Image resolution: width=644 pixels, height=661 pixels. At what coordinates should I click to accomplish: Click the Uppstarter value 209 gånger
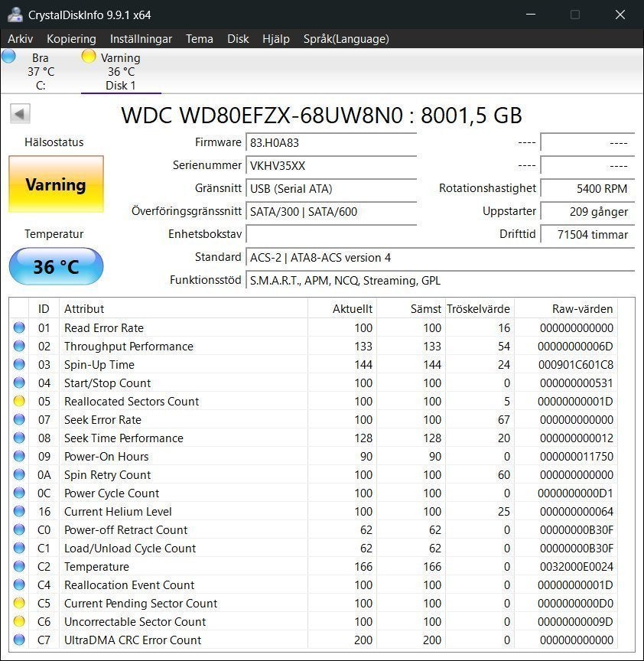(x=587, y=211)
